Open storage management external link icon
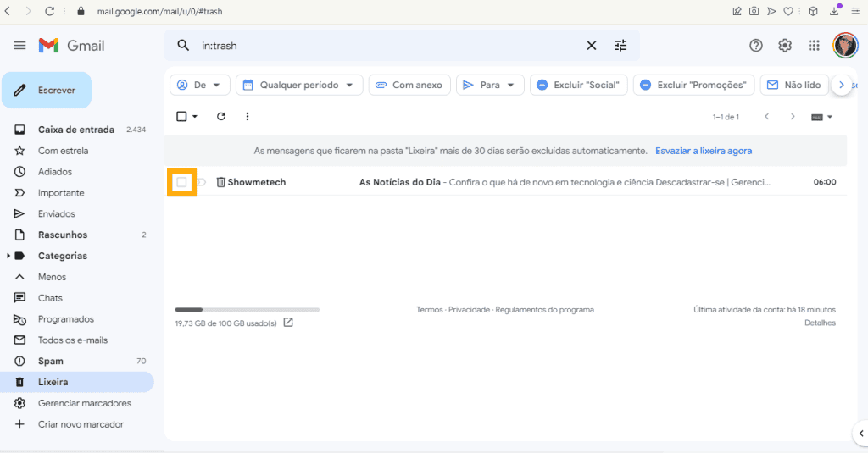The image size is (868, 453). click(x=288, y=323)
